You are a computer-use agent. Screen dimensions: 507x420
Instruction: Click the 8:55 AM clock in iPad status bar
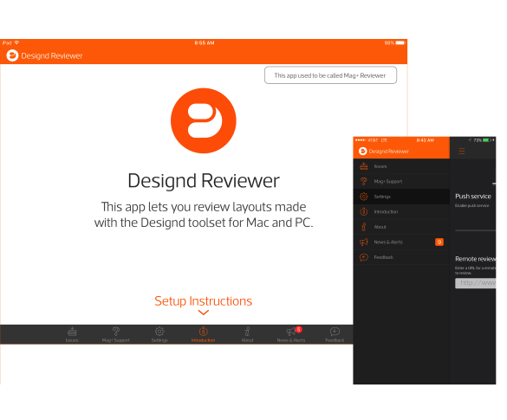point(205,42)
